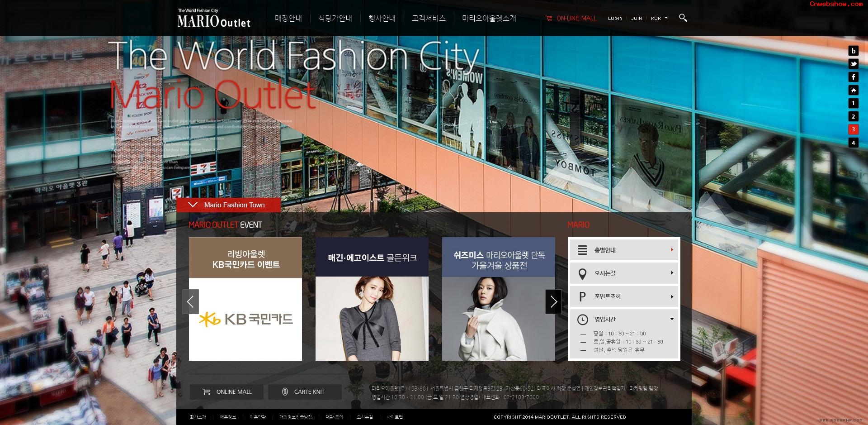This screenshot has width=868, height=425.
Task: Go to slide 2 in side pager
Action: coord(853,117)
